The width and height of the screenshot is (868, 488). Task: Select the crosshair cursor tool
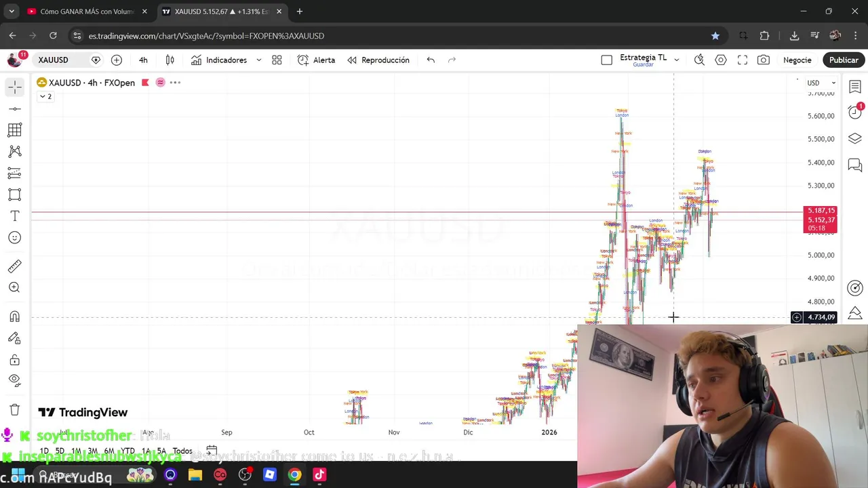tap(14, 87)
